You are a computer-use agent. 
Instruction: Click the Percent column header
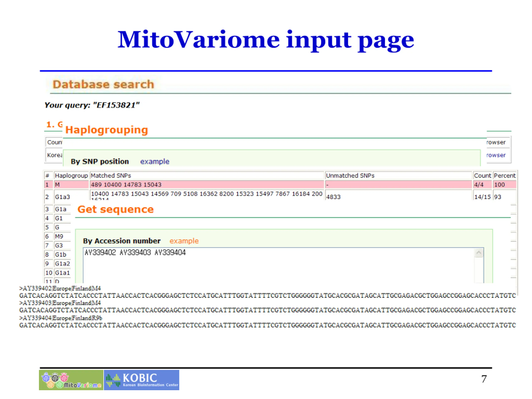tap(504, 176)
